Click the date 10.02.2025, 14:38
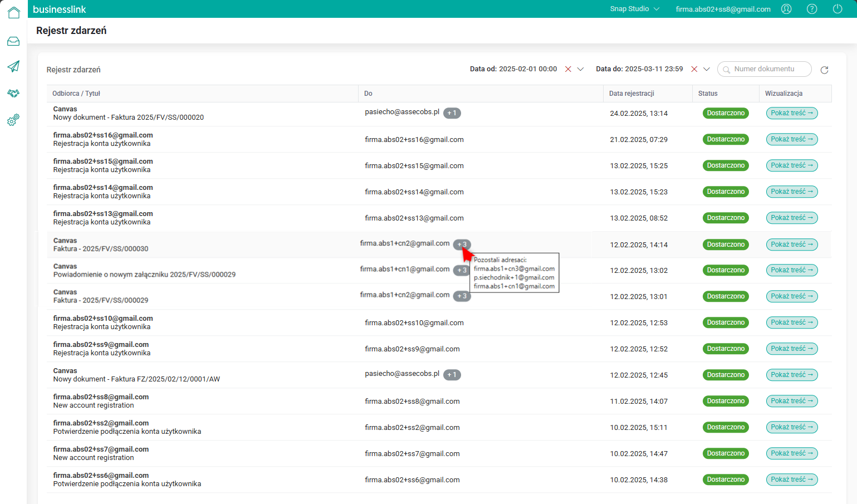 (639, 480)
